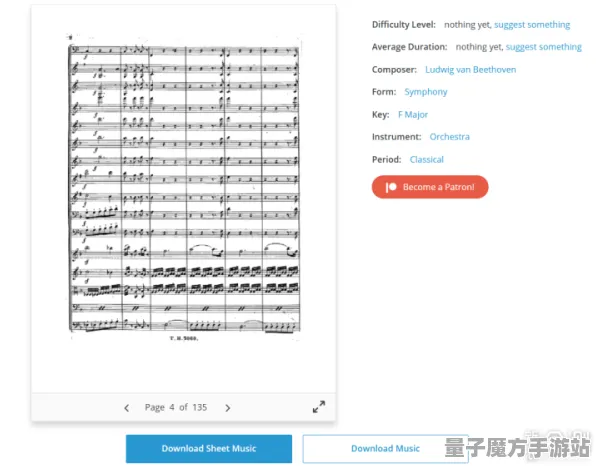The image size is (596, 466).
Task: Go to previous page with left arrow
Action: tap(127, 408)
